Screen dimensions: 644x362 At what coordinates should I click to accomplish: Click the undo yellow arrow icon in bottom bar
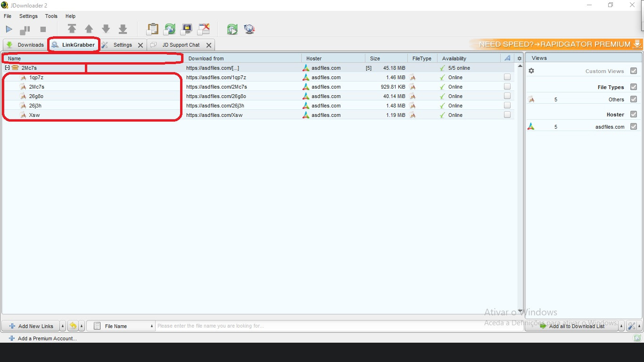[73, 326]
